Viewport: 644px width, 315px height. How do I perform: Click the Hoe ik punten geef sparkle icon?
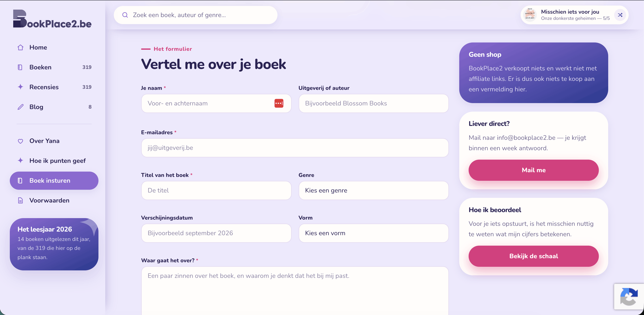[20, 160]
